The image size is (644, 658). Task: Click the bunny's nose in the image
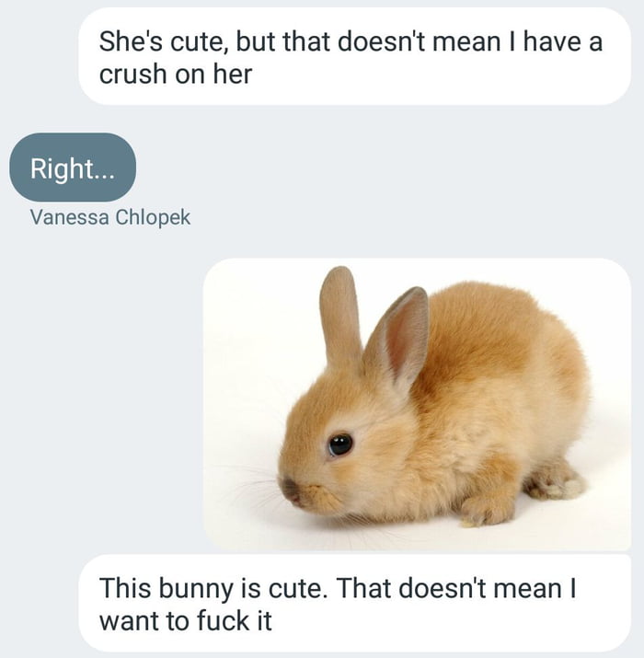(289, 487)
